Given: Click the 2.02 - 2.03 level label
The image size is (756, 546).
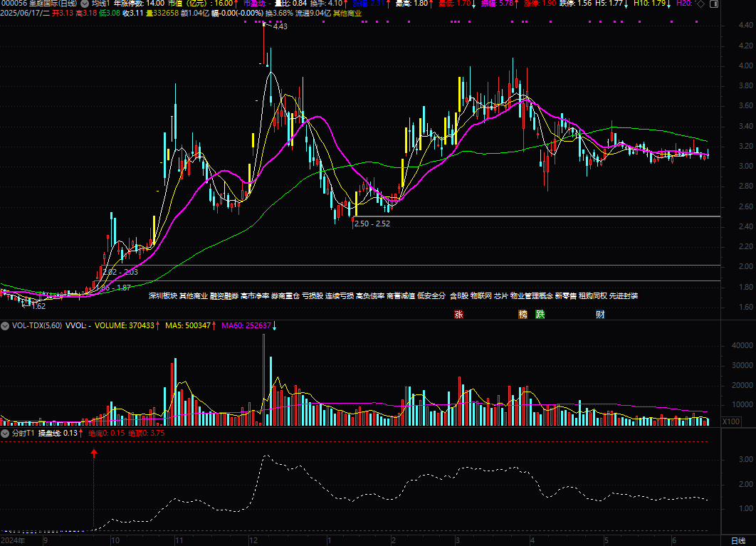Looking at the screenshot, I should (120, 272).
